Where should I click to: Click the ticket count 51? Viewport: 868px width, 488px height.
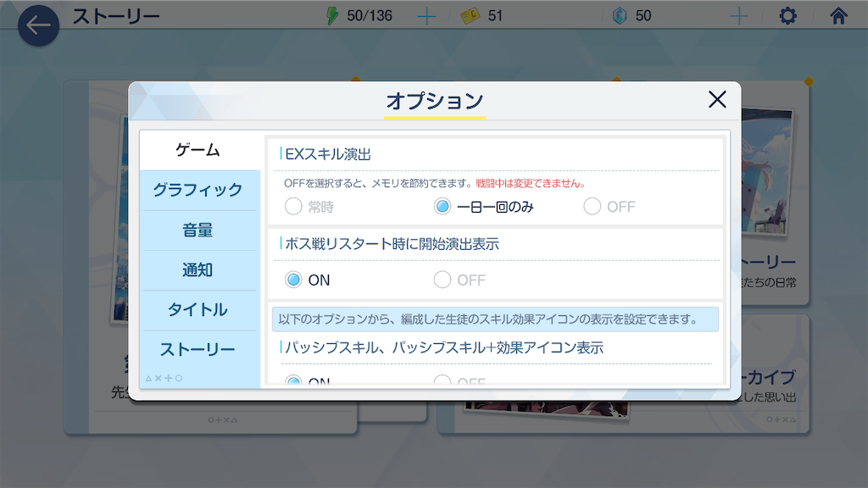click(x=495, y=15)
